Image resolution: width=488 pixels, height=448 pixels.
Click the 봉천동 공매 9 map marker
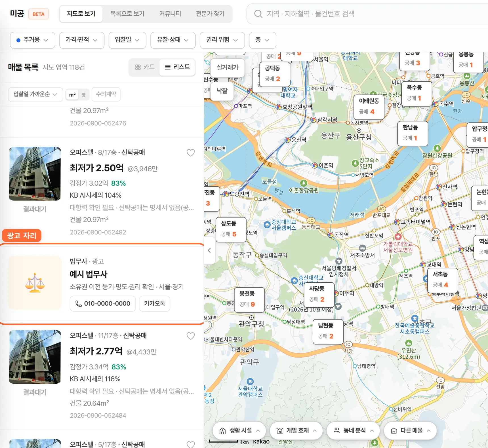[x=249, y=300]
